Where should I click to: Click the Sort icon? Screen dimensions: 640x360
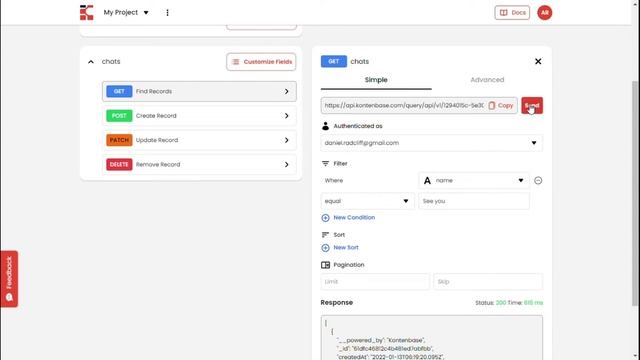(325, 235)
